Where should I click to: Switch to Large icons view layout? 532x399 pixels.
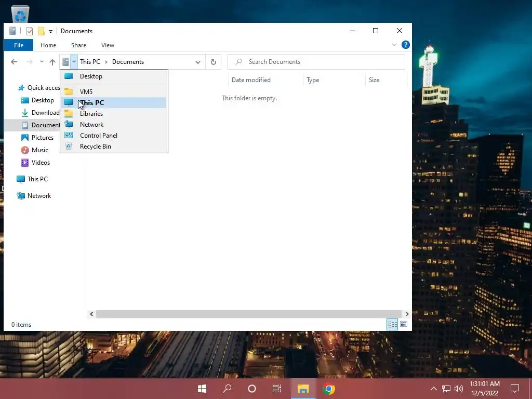tap(404, 324)
